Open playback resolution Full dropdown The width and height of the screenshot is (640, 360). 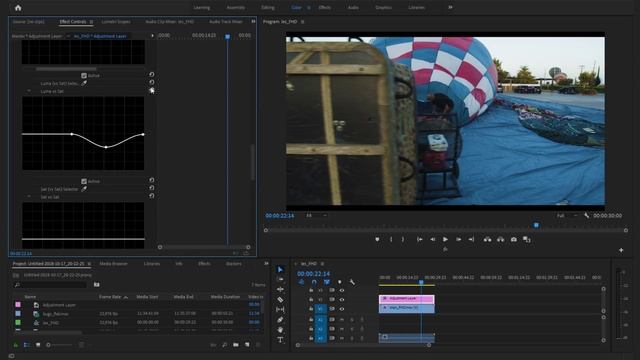(568, 216)
